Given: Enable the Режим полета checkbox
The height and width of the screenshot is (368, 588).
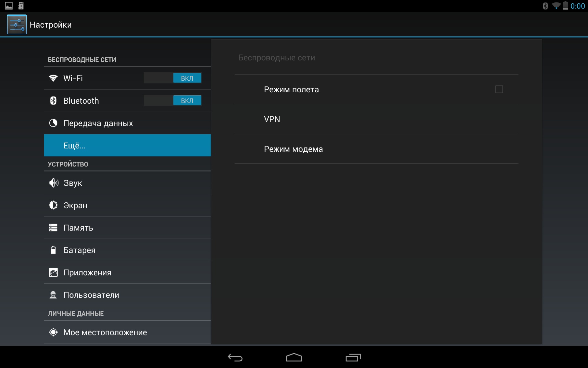Looking at the screenshot, I should tap(499, 89).
